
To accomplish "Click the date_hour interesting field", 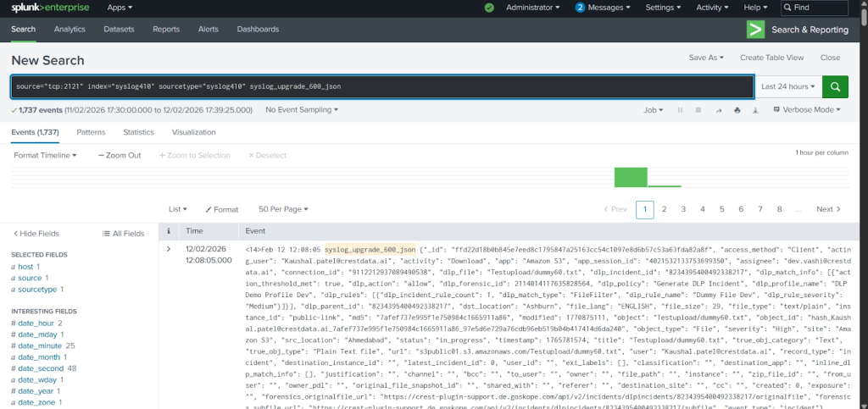I will [x=36, y=323].
